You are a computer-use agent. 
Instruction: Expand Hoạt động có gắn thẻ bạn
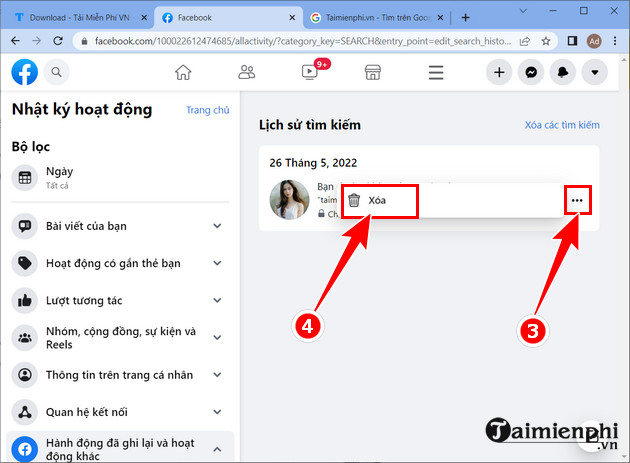(x=217, y=263)
